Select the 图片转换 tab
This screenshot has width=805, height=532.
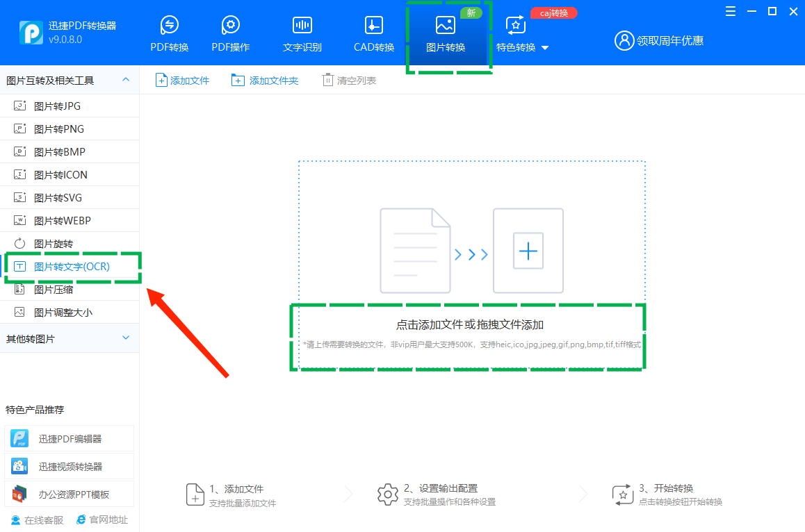point(446,34)
